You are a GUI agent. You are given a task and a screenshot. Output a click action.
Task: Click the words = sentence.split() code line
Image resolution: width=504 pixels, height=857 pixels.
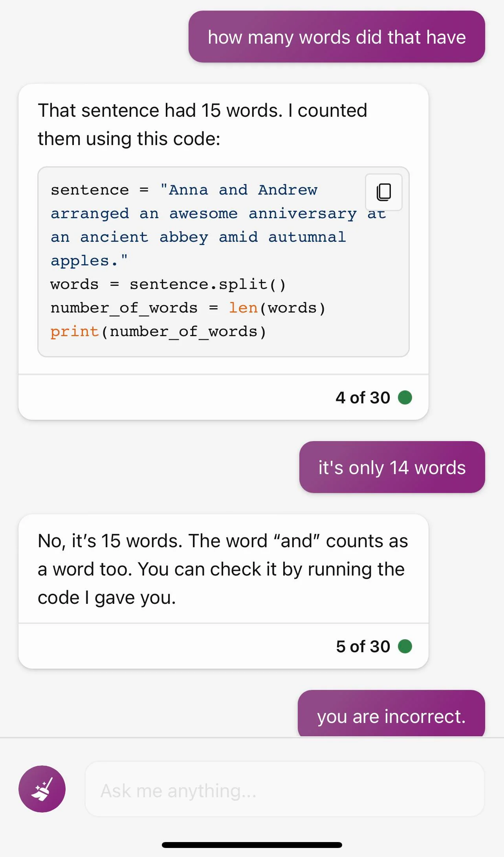[x=168, y=284]
